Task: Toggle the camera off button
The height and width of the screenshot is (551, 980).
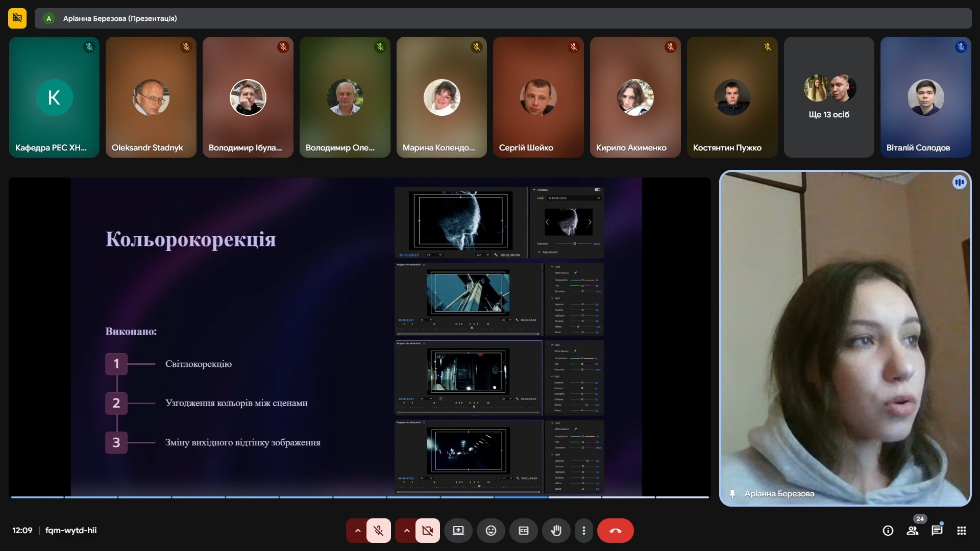Action: tap(427, 531)
